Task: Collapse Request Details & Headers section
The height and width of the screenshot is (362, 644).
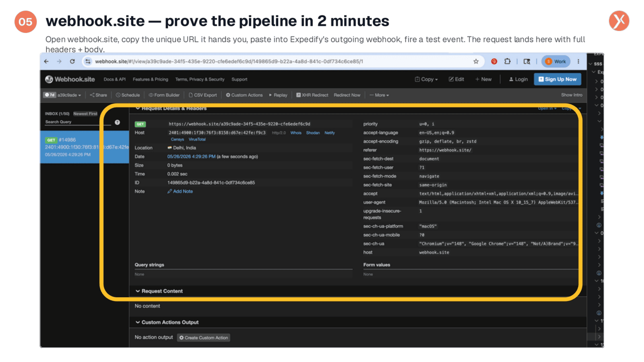Action: point(171,108)
